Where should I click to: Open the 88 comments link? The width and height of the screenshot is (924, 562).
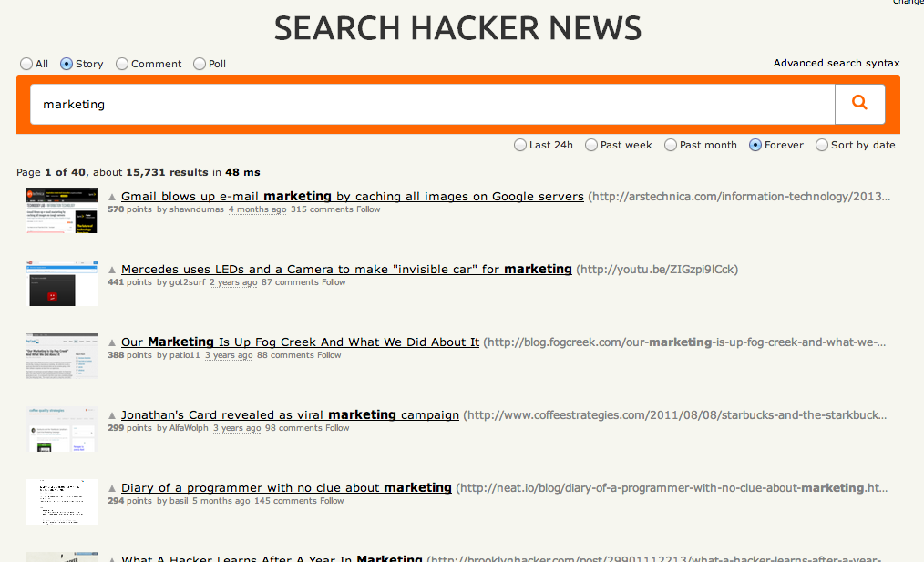point(286,355)
